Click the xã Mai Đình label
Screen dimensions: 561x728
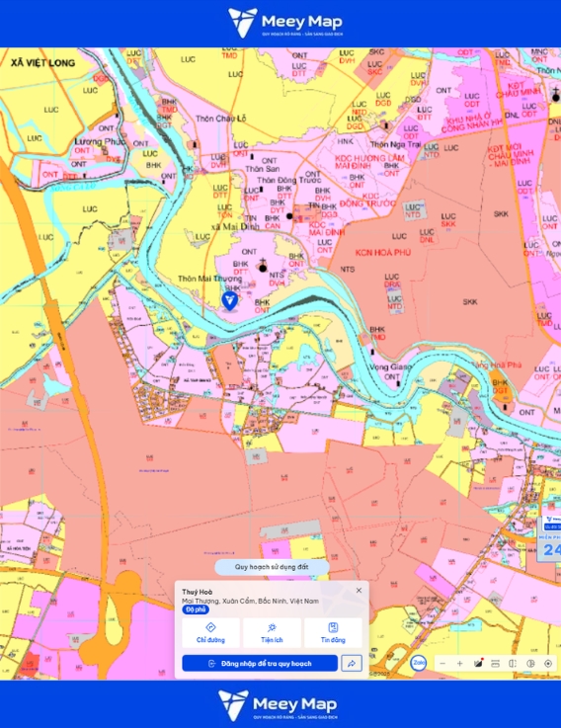[x=235, y=227]
